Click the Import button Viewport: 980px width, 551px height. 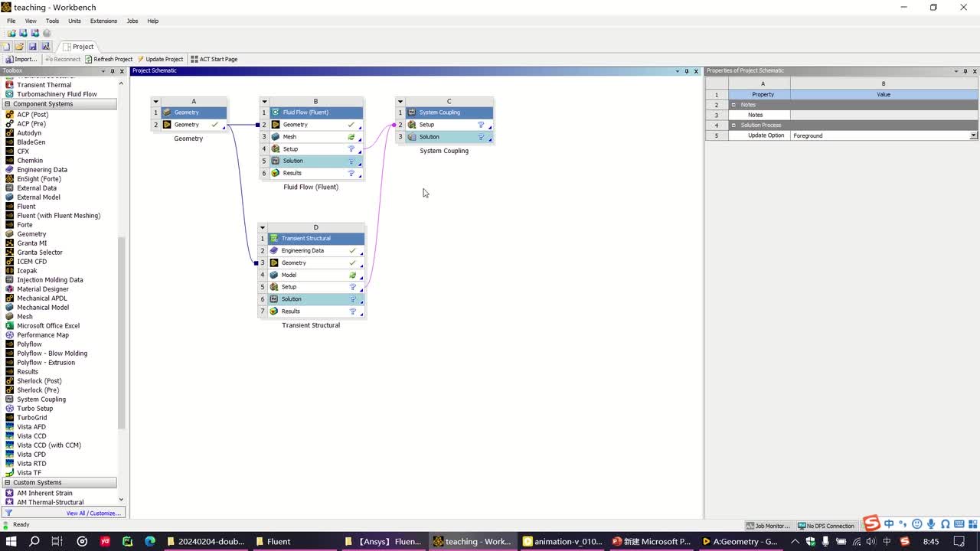pos(21,59)
